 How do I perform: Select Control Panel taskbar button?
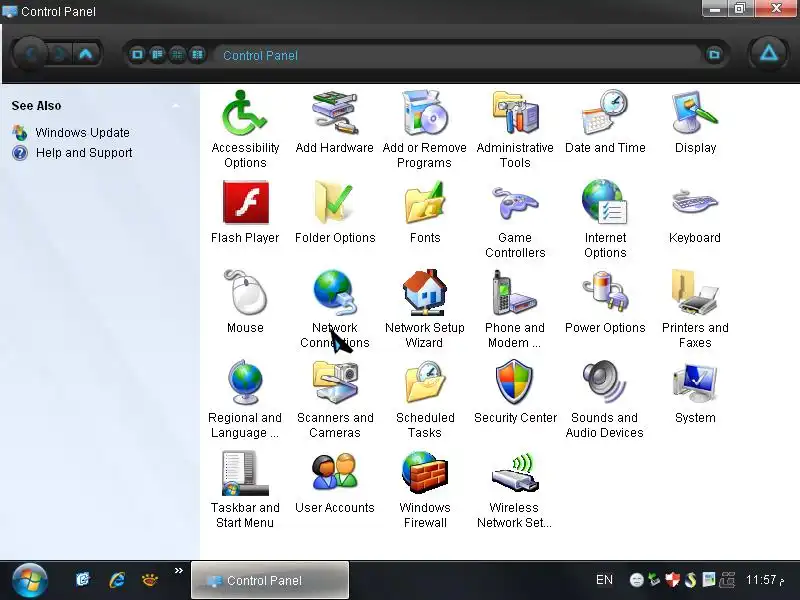(270, 580)
